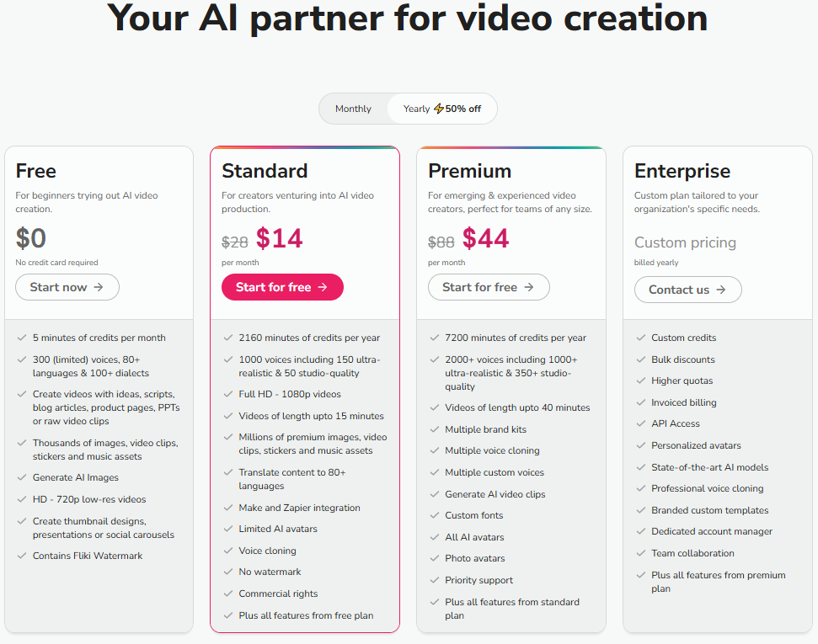Click the Premium plan $44 price
Viewport: 818px width, 644px height.
pos(485,239)
